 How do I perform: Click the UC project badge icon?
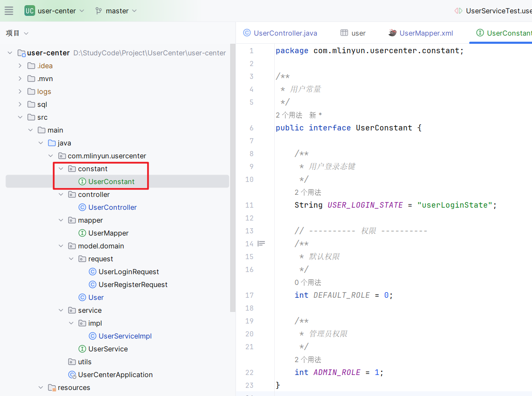(30, 11)
